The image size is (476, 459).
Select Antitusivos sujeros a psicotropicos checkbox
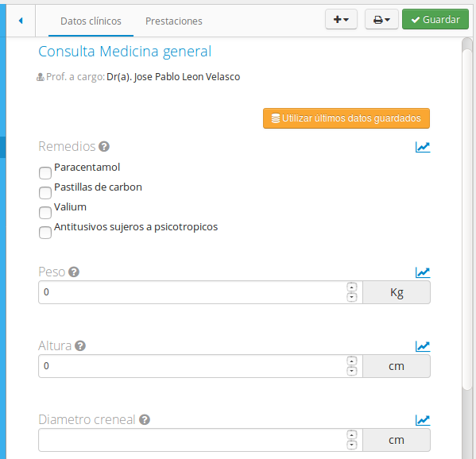45,233
